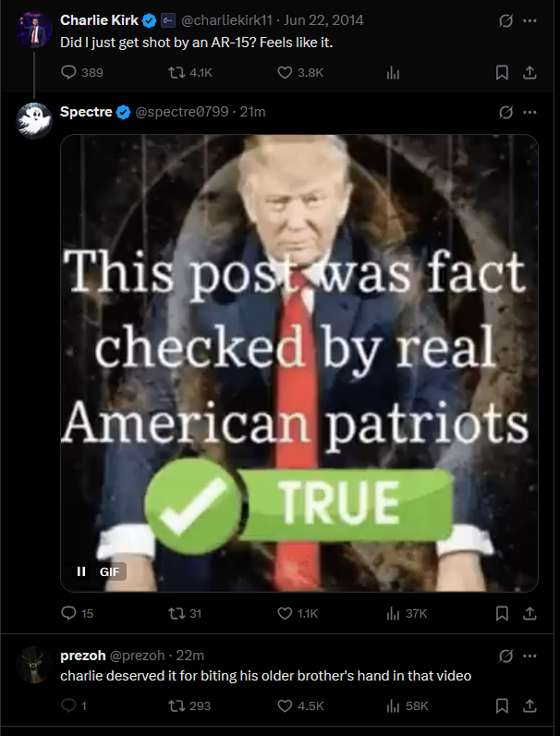Repost Spectre's reply with 31 reposts
The height and width of the screenshot is (736, 560).
pos(176,613)
